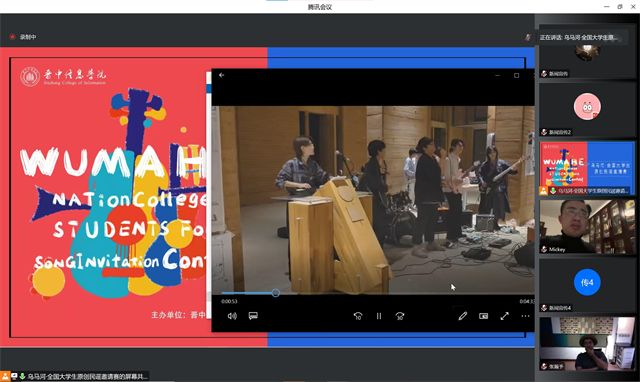Click mic icon on the 传4 tile label
640x382 pixels.
pyautogui.click(x=544, y=308)
